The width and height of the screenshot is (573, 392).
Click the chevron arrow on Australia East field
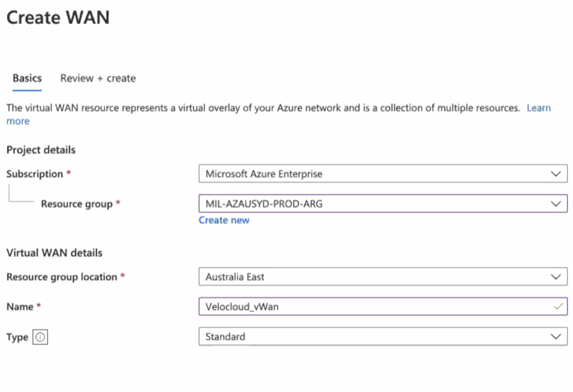point(555,277)
